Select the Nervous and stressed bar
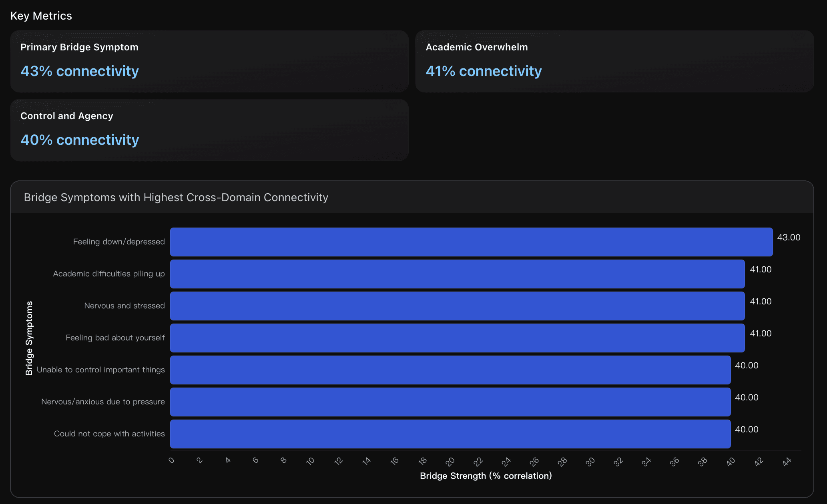 point(457,306)
